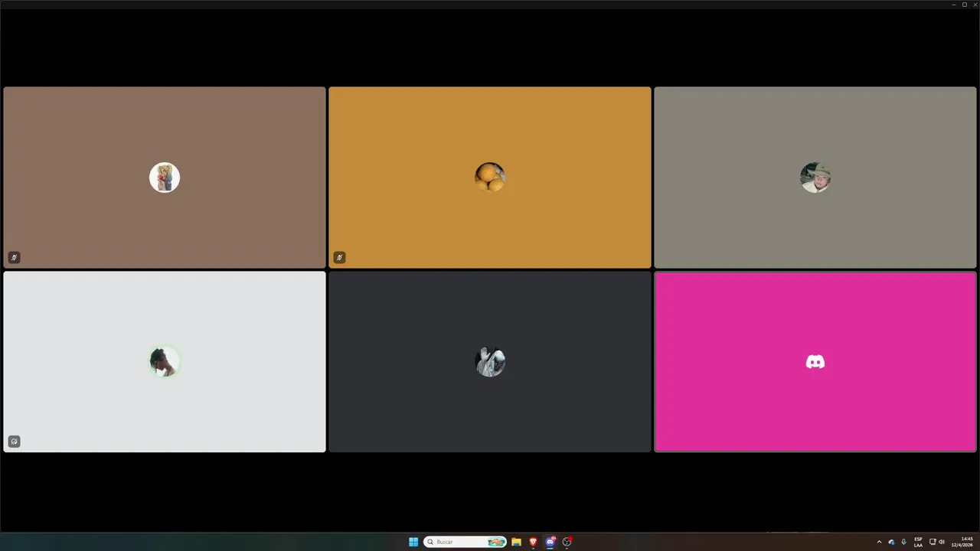The image size is (980, 551).
Task: Open the taskbar app right of Discord
Action: click(x=567, y=542)
